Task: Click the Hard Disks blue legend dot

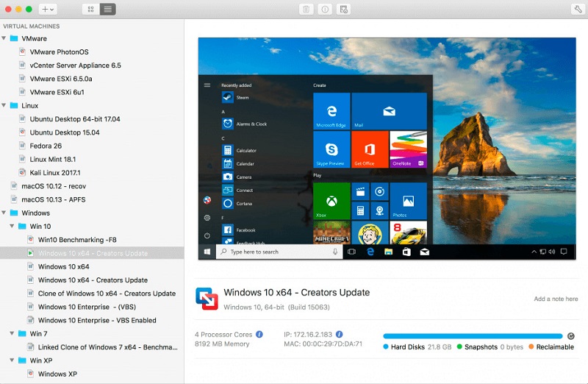Action: pos(385,346)
